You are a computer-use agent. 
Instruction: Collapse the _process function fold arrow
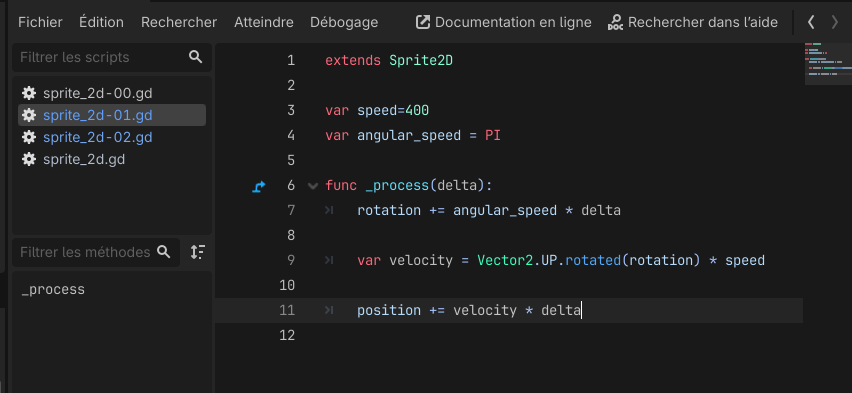[x=312, y=186]
